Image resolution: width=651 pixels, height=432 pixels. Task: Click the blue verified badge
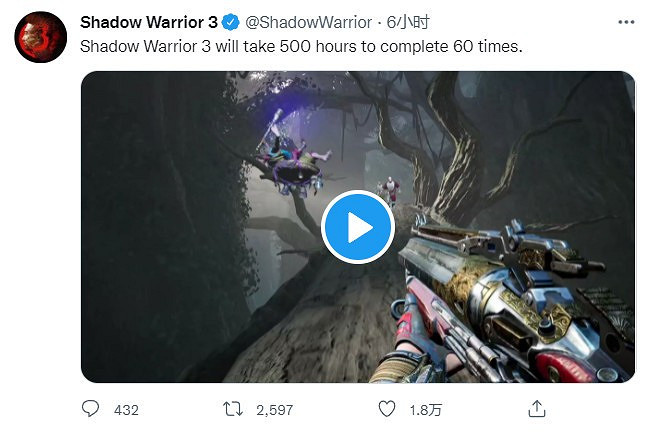[230, 22]
